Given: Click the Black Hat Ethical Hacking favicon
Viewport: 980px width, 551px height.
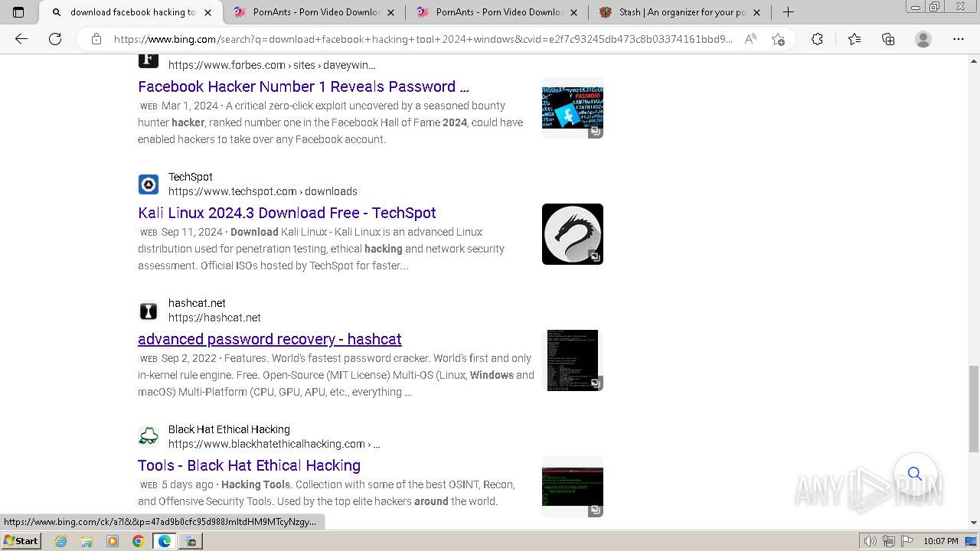Looking at the screenshot, I should (x=149, y=437).
